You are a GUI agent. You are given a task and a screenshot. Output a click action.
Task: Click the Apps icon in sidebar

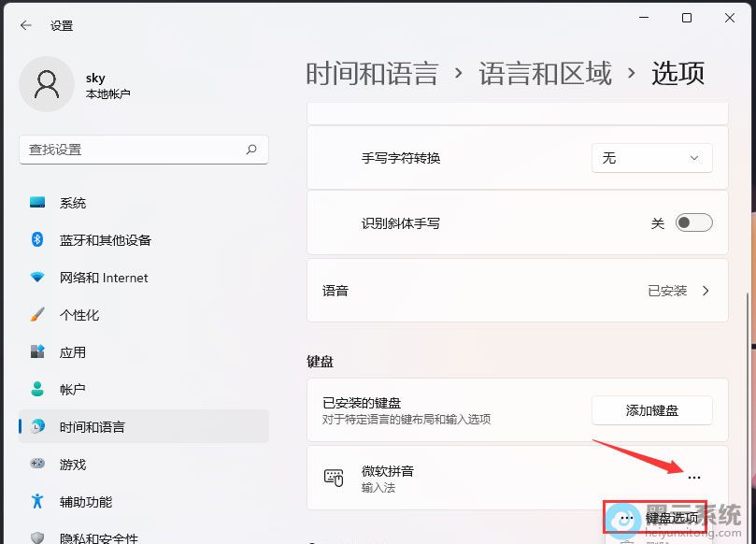click(x=37, y=352)
